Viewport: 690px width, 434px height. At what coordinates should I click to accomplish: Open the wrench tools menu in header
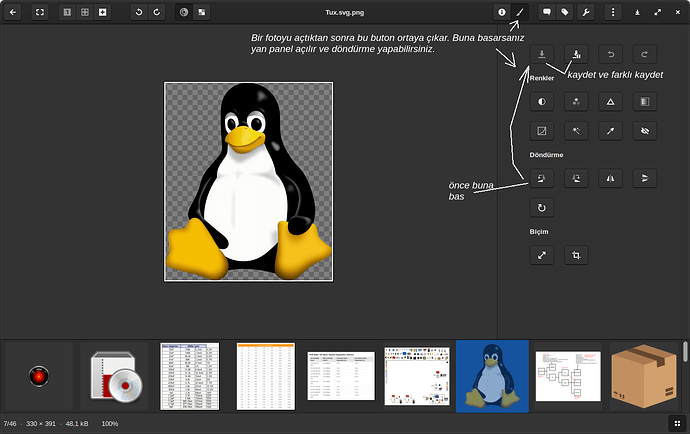(x=585, y=12)
